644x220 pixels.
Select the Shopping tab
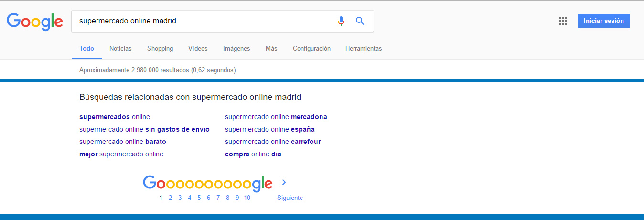pos(160,48)
